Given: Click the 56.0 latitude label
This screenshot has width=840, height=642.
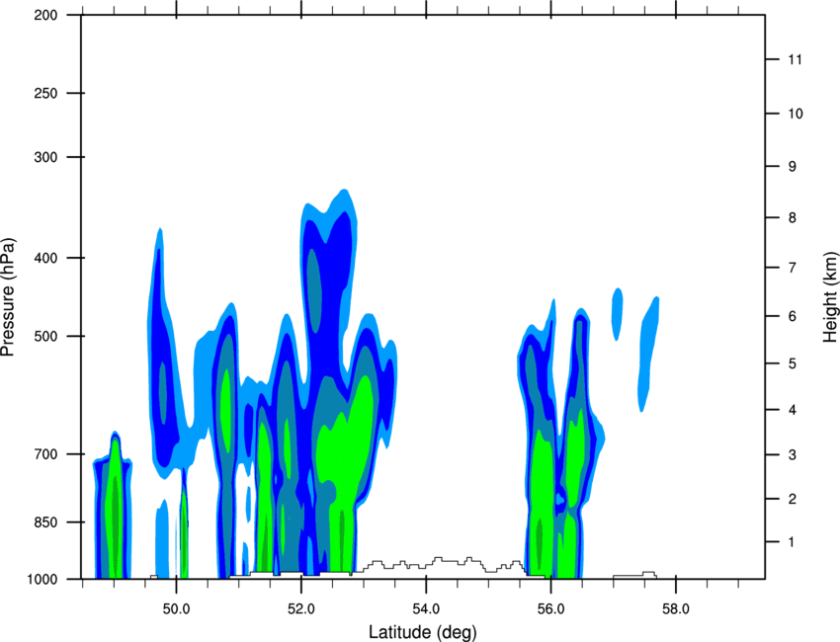Looking at the screenshot, I should (x=550, y=609).
